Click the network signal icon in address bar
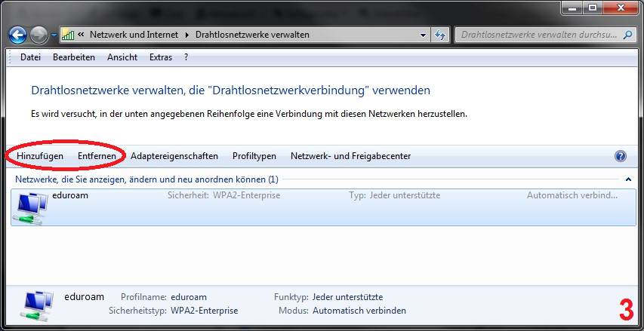 (x=68, y=35)
